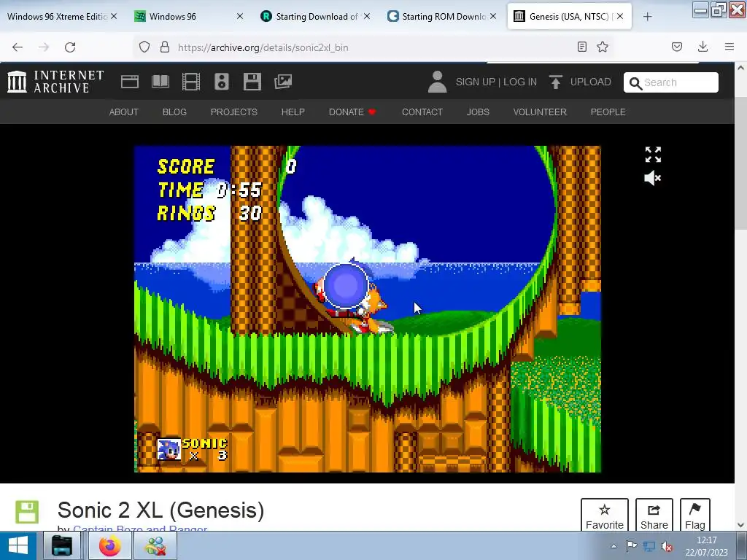
Task: Close the Windows 96 tab
Action: pos(239,16)
